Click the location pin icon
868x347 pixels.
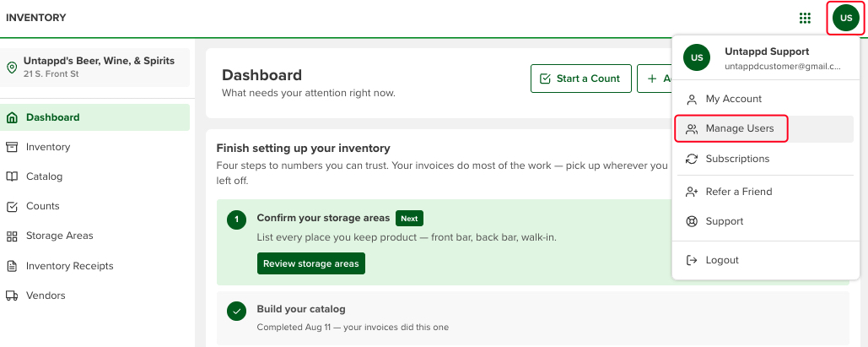click(x=12, y=67)
